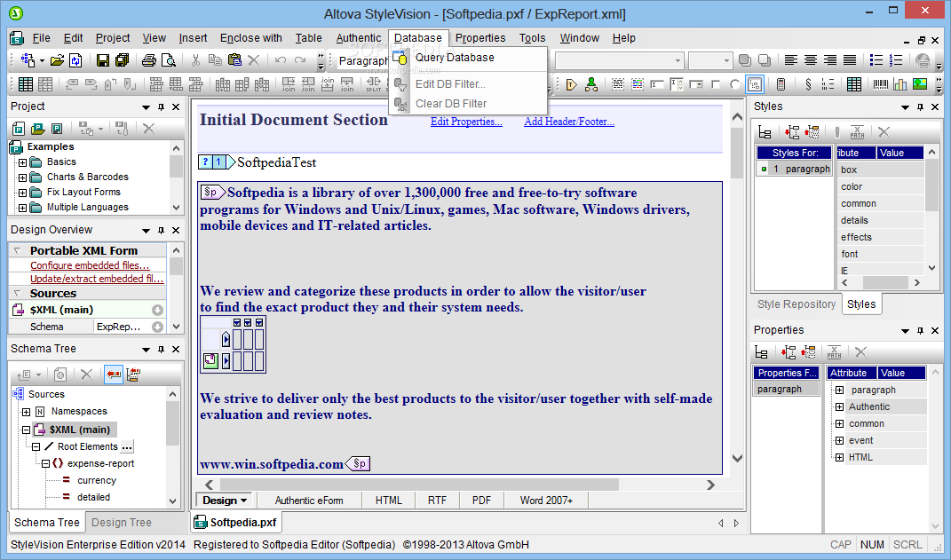The width and height of the screenshot is (951, 560).
Task: Click the highlighted Insert Dynamic Table icon
Action: 755,84
